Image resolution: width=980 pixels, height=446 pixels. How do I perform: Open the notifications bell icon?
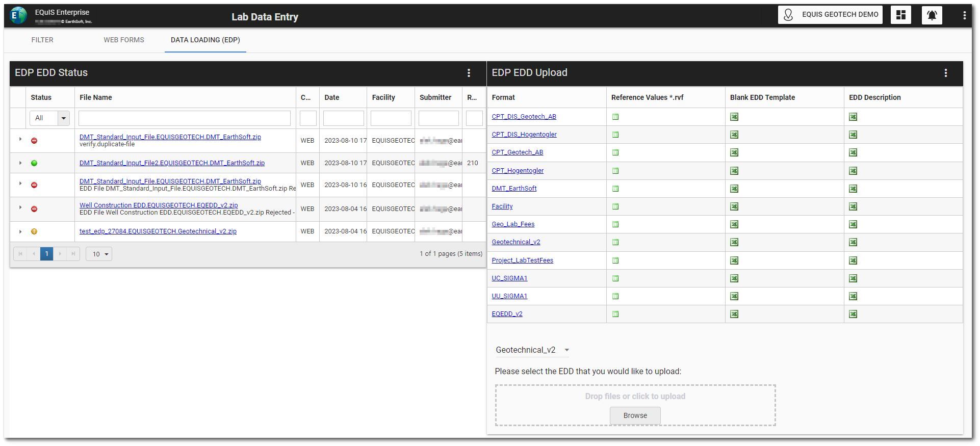coord(932,15)
